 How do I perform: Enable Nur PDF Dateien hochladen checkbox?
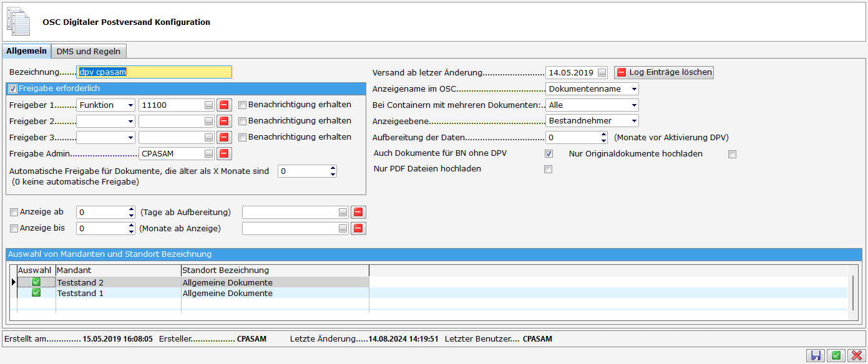(x=548, y=170)
